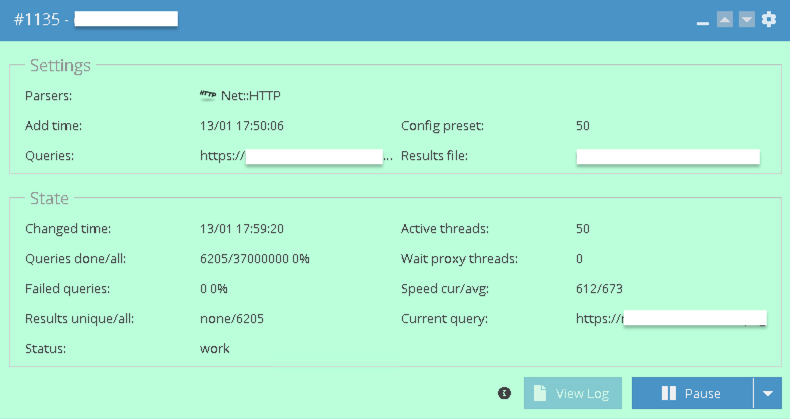
Task: Click Wait proxy threads value 0
Action: point(579,258)
